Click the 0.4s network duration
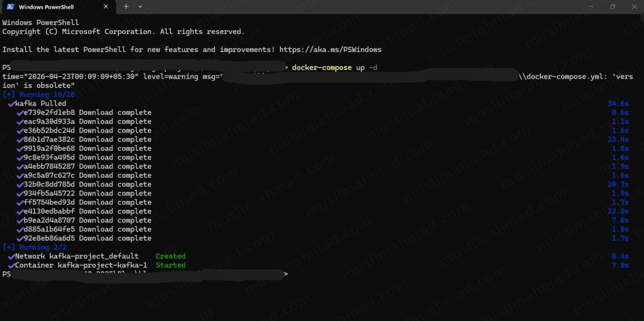This screenshot has height=321, width=644. point(620,256)
